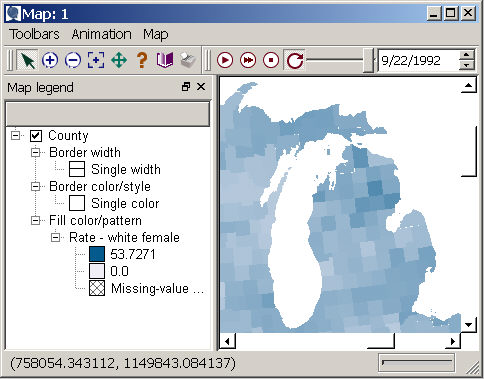Screen dimensions: 484x379
Task: Close the Map legend panel
Action: (201, 87)
